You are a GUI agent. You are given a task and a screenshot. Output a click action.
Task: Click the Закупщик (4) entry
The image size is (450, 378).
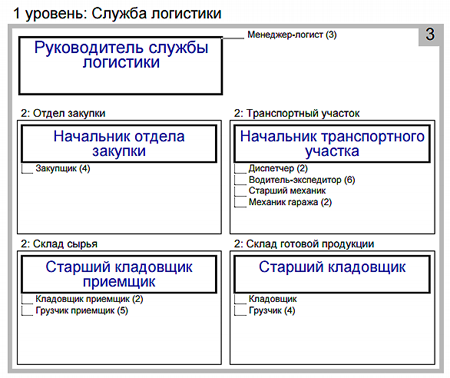coord(63,168)
